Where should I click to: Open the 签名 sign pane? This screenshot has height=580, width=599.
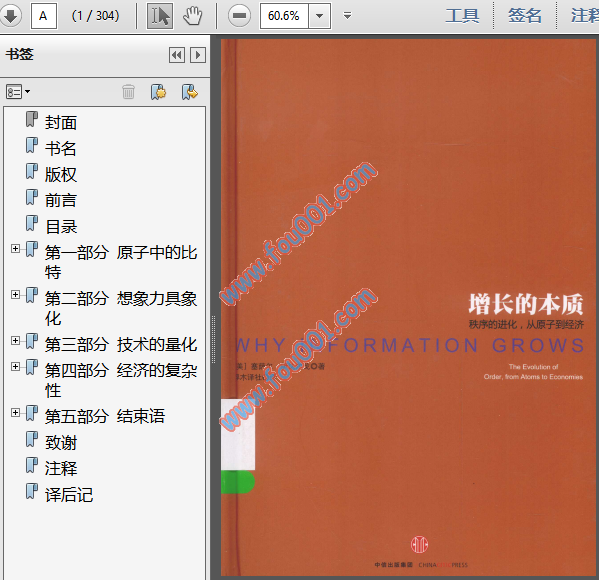click(525, 16)
